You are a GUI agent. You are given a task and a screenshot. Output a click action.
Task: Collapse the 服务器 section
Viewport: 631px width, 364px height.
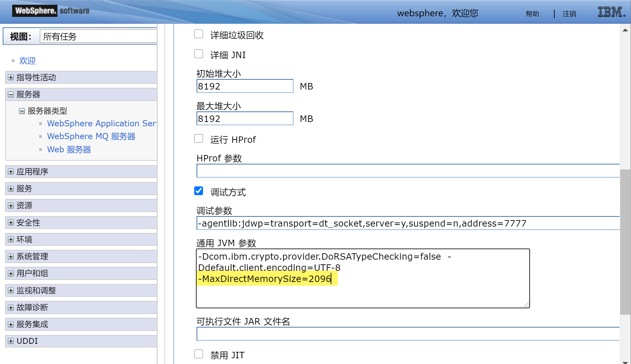[x=10, y=94]
